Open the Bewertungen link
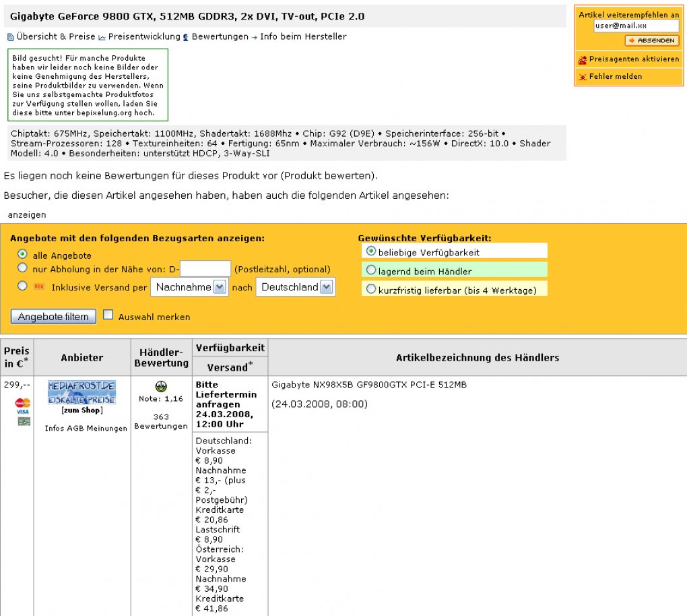Screen dimensions: 687x616 [x=220, y=36]
